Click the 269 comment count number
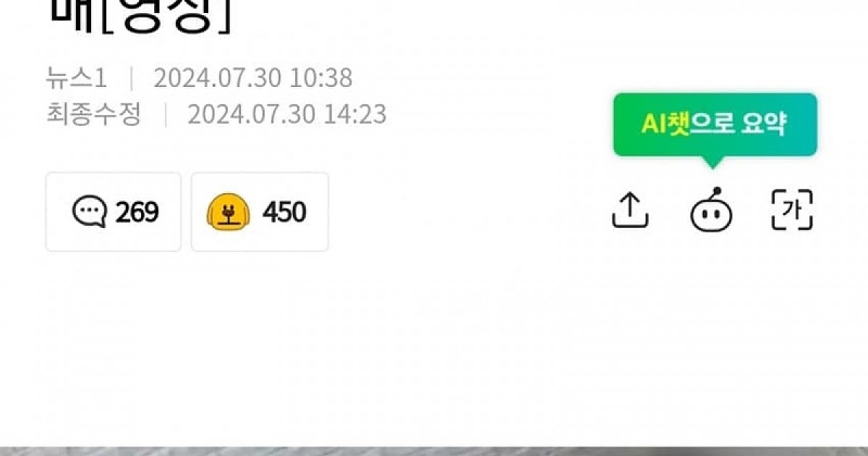Viewport: 868px width, 456px height. 137,212
